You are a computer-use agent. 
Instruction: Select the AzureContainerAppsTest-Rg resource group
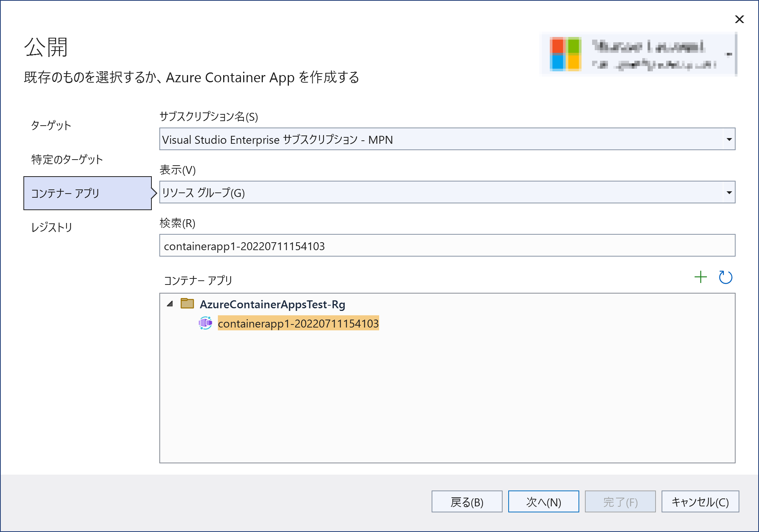point(272,304)
